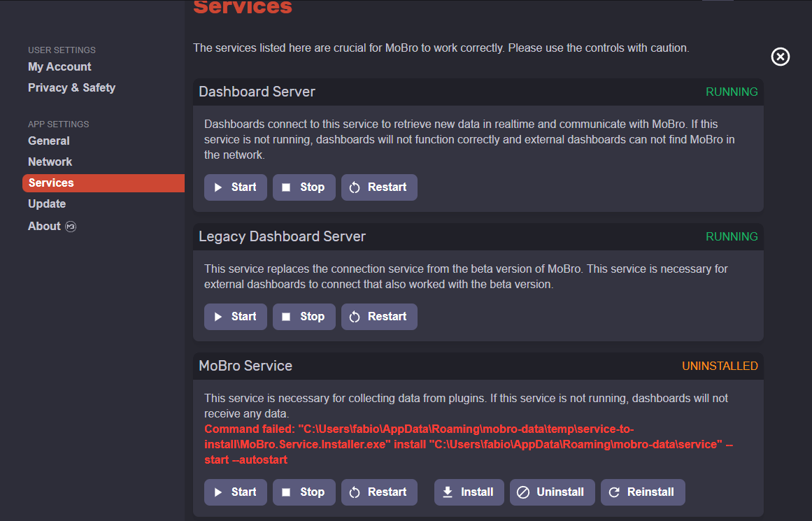Image resolution: width=812 pixels, height=521 pixels.
Task: Click the "Dashboard Server" card heading
Action: point(257,92)
